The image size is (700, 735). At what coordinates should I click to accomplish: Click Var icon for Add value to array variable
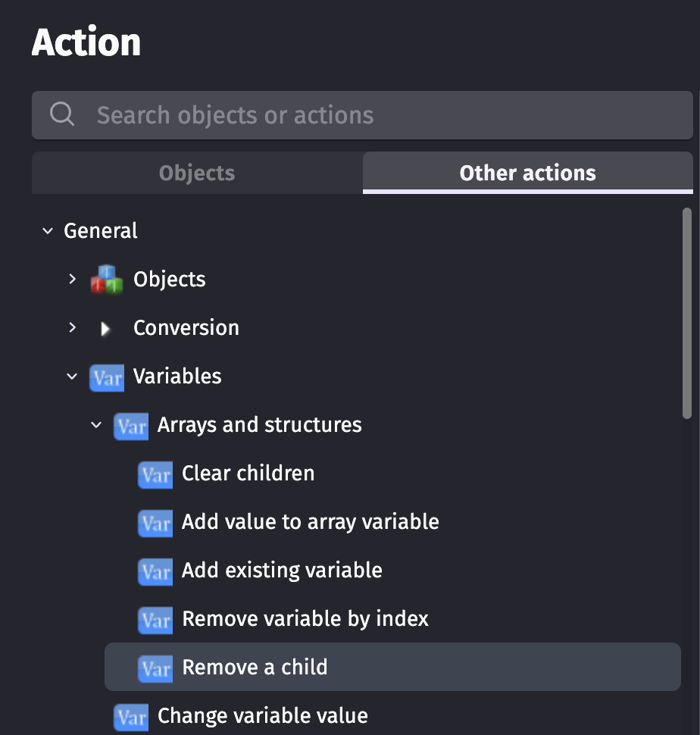[155, 522]
